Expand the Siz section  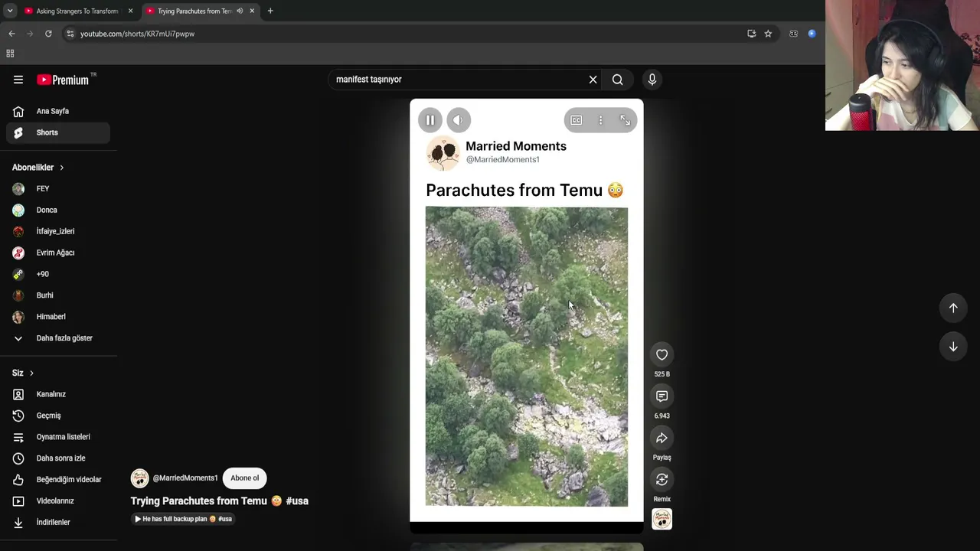point(23,373)
